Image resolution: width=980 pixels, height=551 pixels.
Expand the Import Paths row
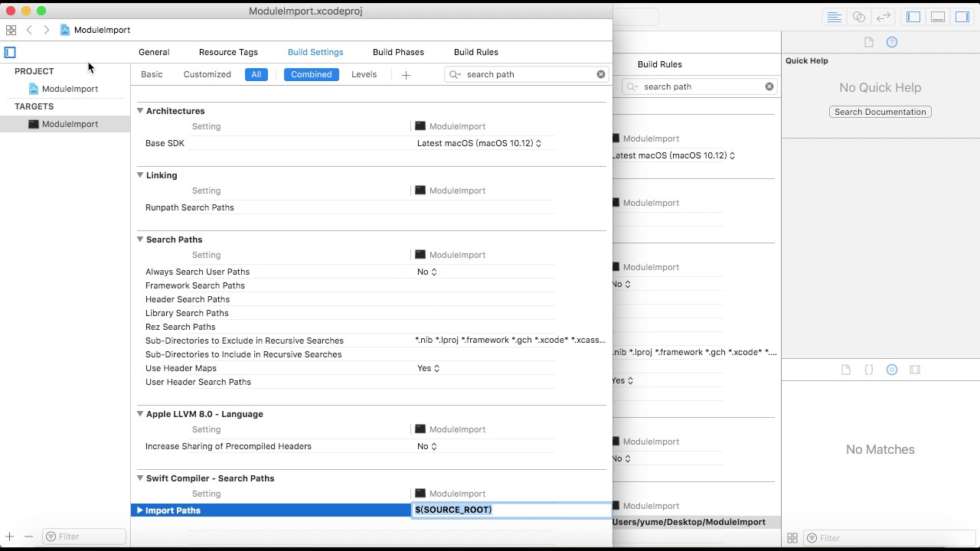[139, 510]
